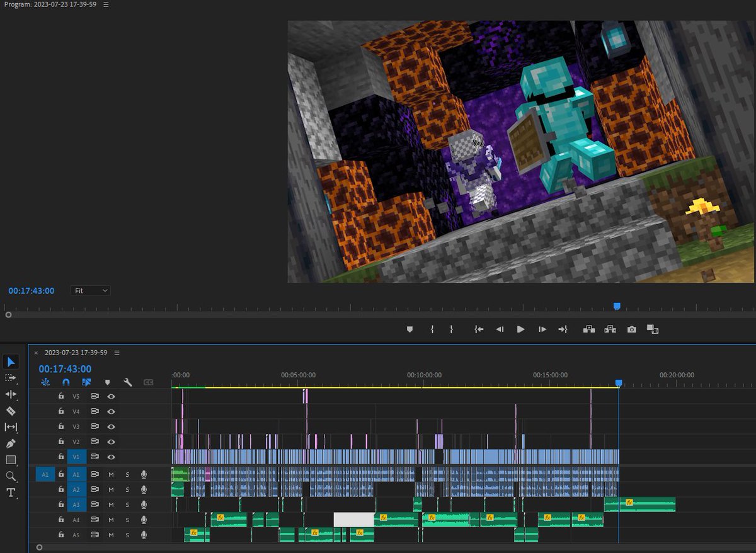Hide track V1 with eye icon
Image resolution: width=756 pixels, height=553 pixels.
(x=111, y=457)
